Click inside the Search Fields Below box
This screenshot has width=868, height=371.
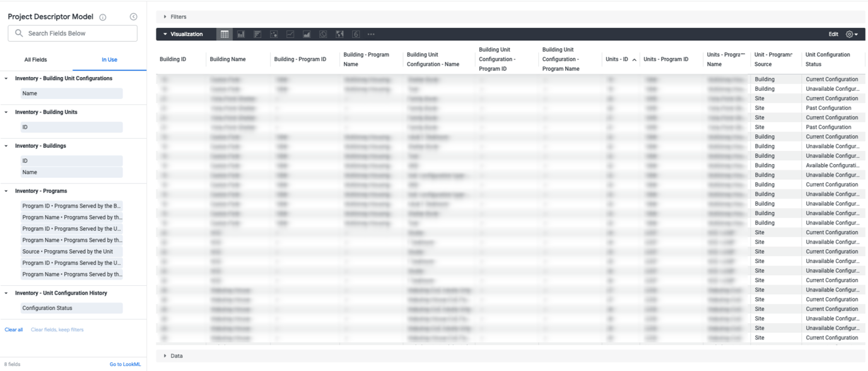tap(72, 32)
